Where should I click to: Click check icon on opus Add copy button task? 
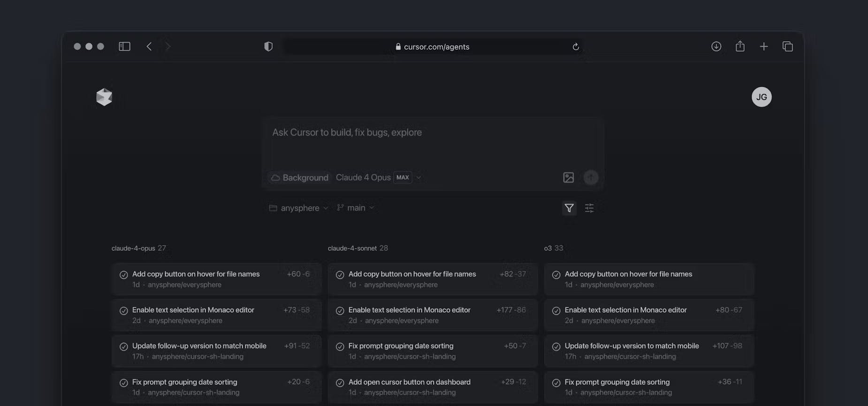coord(123,275)
